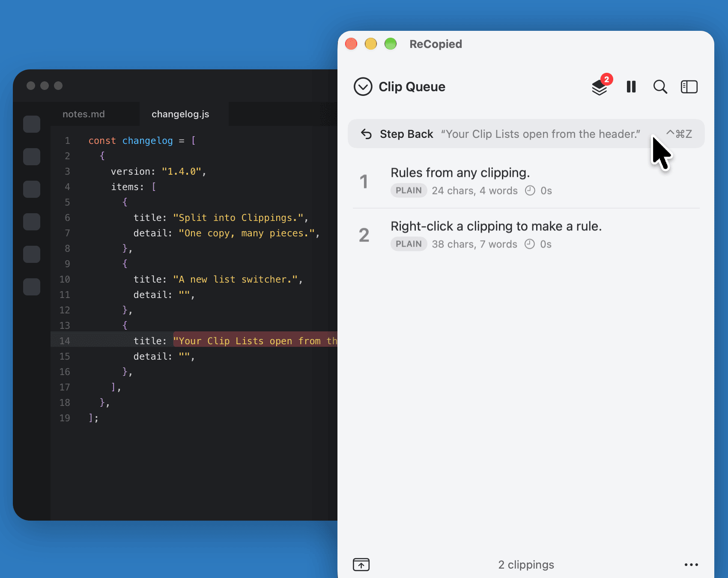728x578 pixels.
Task: Click the clock icon on the 38 chars clipping
Action: [x=530, y=244]
